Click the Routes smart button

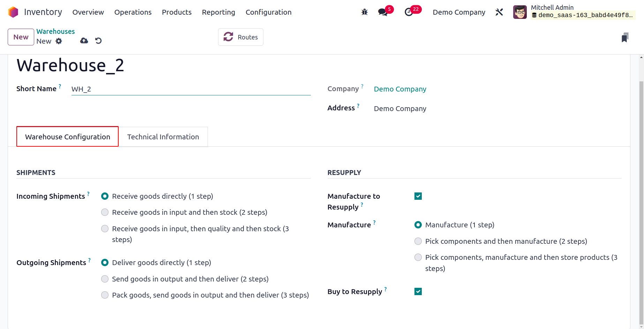tap(241, 37)
